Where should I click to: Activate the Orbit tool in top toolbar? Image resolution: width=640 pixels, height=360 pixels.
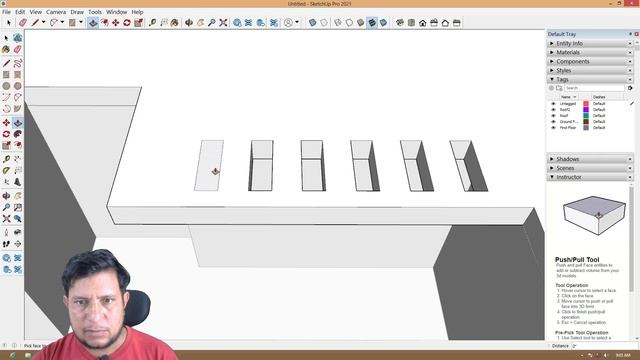pos(189,23)
